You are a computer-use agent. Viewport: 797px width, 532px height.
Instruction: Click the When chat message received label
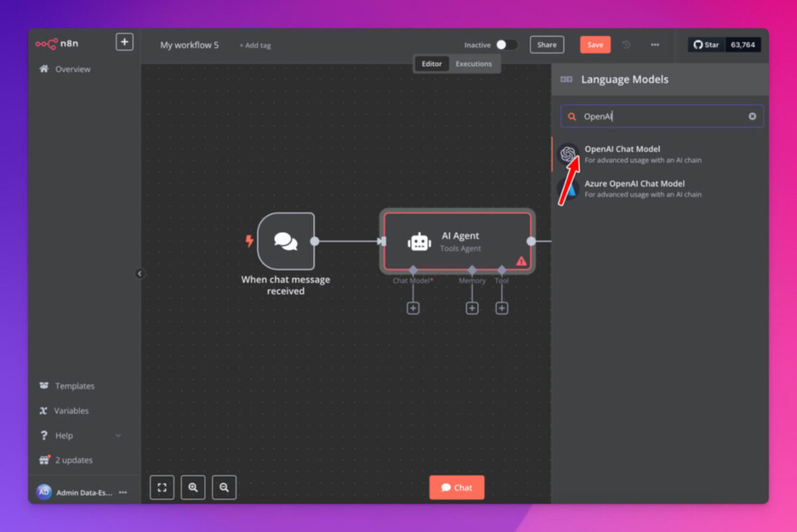[x=286, y=285]
